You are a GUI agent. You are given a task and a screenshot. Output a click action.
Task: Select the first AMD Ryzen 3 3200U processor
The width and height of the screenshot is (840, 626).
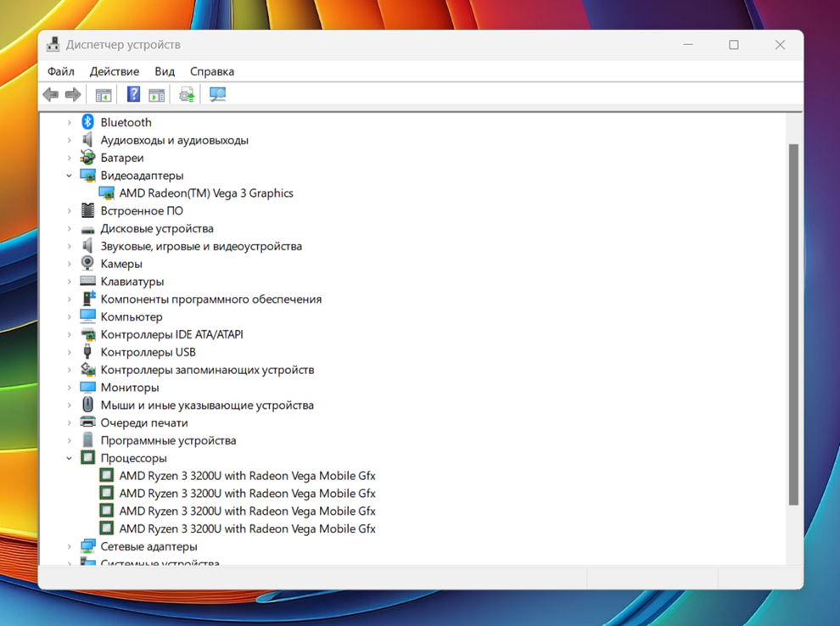(x=247, y=476)
